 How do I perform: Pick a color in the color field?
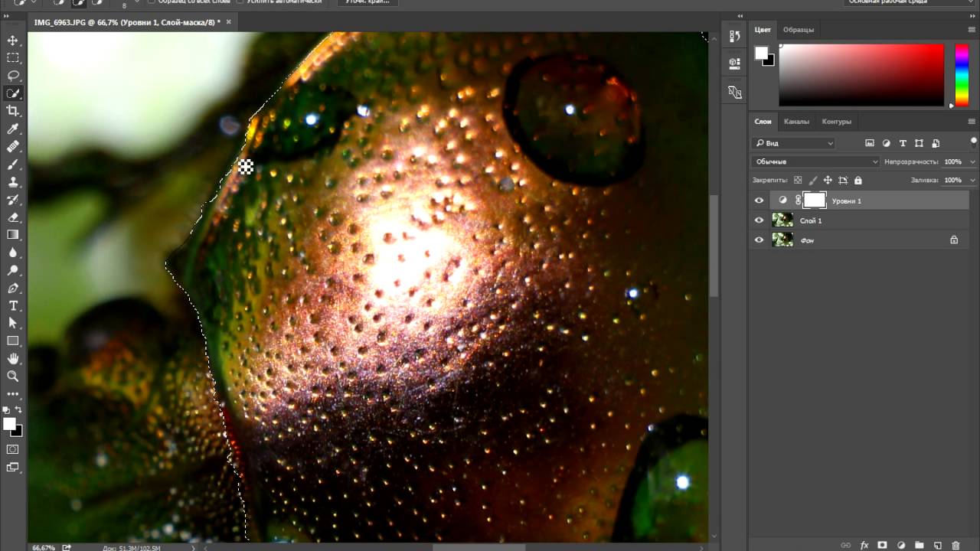pyautogui.click(x=861, y=75)
